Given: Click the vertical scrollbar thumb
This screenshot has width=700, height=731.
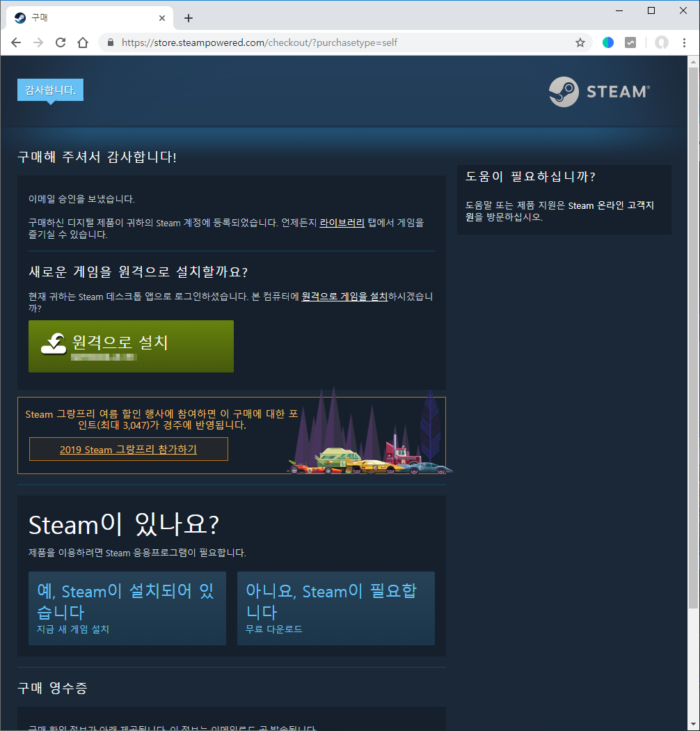Looking at the screenshot, I should click(x=694, y=338).
